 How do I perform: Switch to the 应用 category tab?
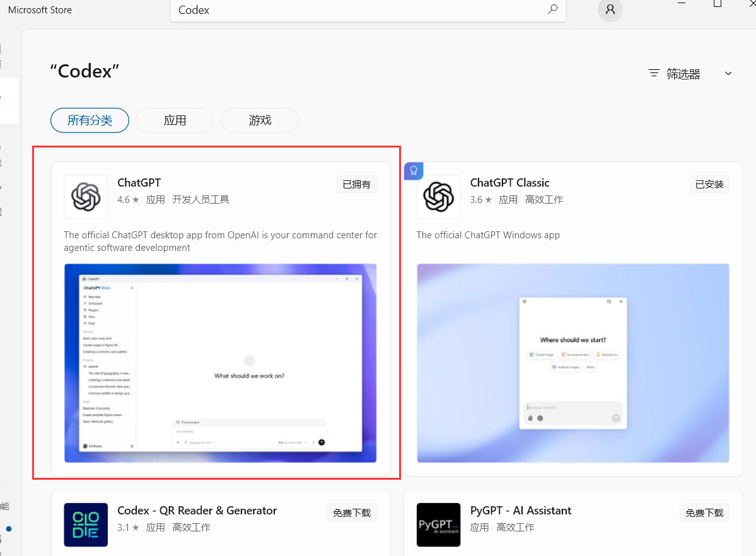(x=175, y=120)
